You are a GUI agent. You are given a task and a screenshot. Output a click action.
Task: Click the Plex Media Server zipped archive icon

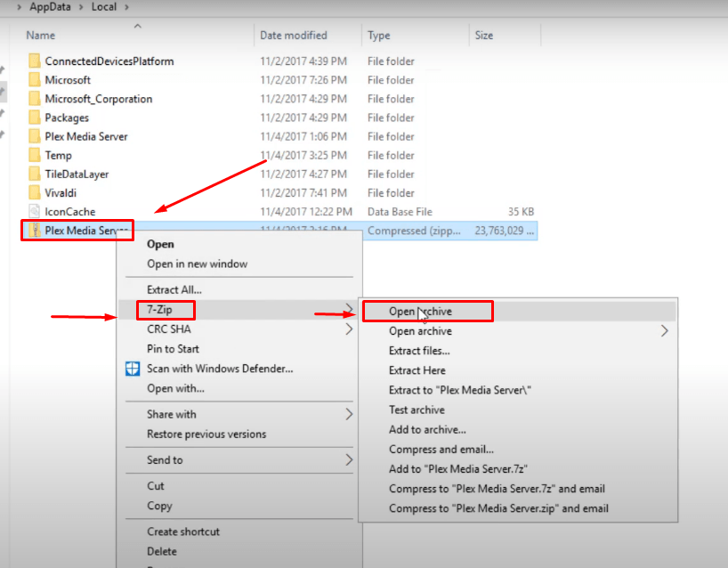pyautogui.click(x=35, y=231)
